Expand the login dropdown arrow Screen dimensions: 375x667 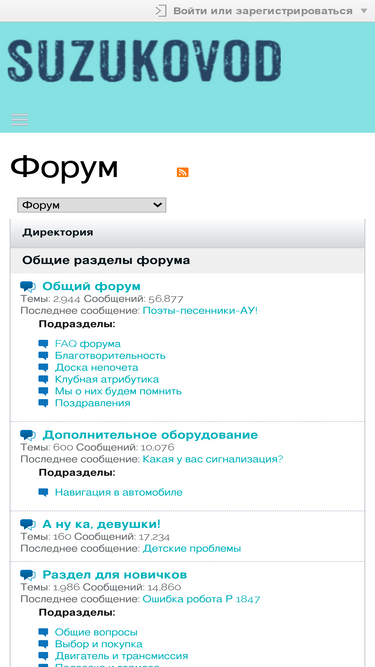click(x=364, y=11)
